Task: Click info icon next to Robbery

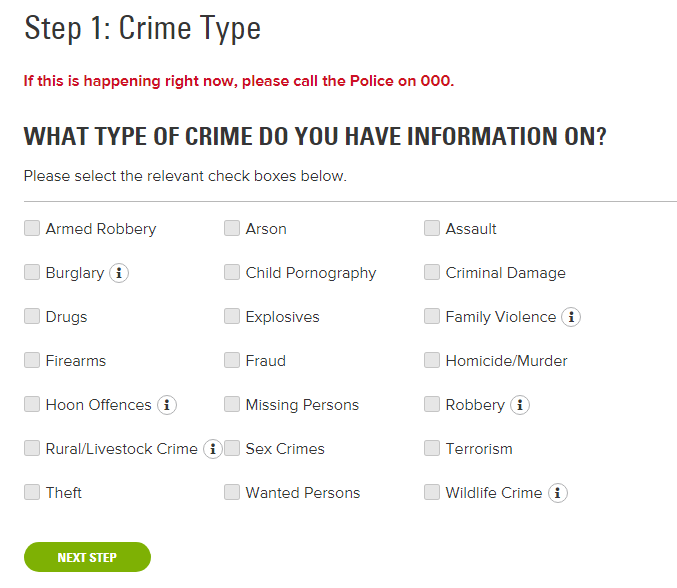Action: [x=520, y=405]
